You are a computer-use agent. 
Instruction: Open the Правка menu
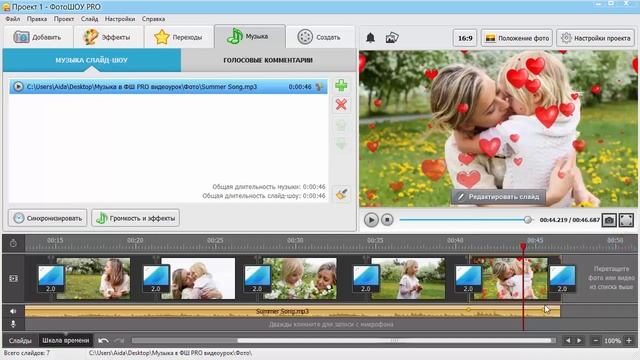coord(37,19)
